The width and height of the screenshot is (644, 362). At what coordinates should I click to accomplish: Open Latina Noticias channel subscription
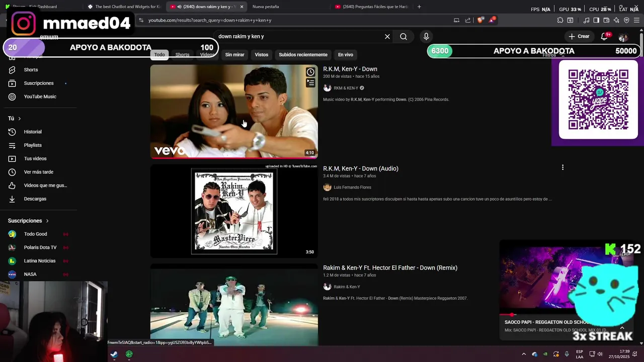(x=39, y=261)
